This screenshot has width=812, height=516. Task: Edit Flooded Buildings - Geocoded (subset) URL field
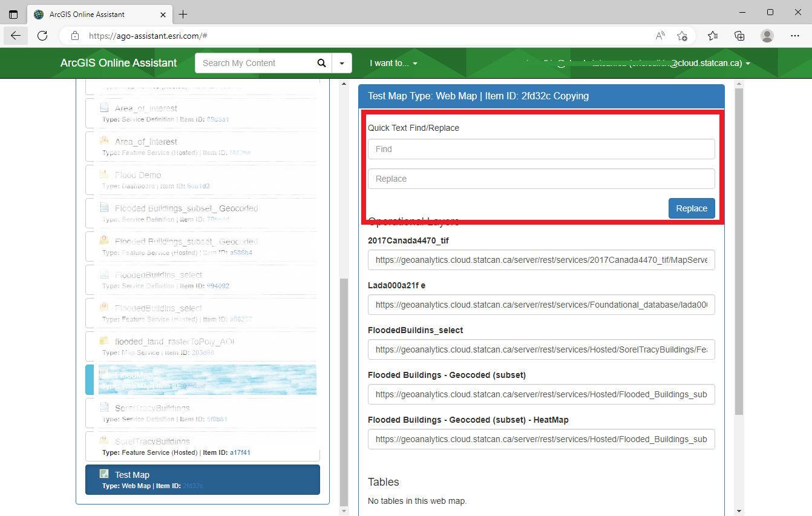pos(542,394)
